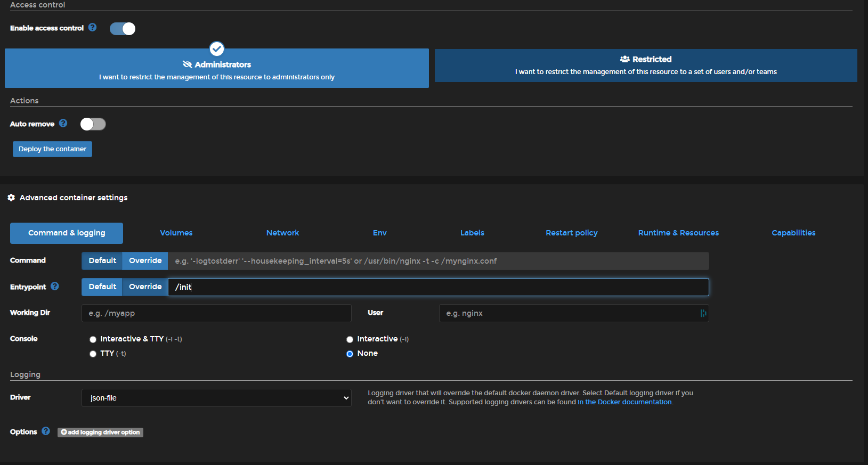Set Command to Override
Screen dimensions: 868x465
click(145, 261)
